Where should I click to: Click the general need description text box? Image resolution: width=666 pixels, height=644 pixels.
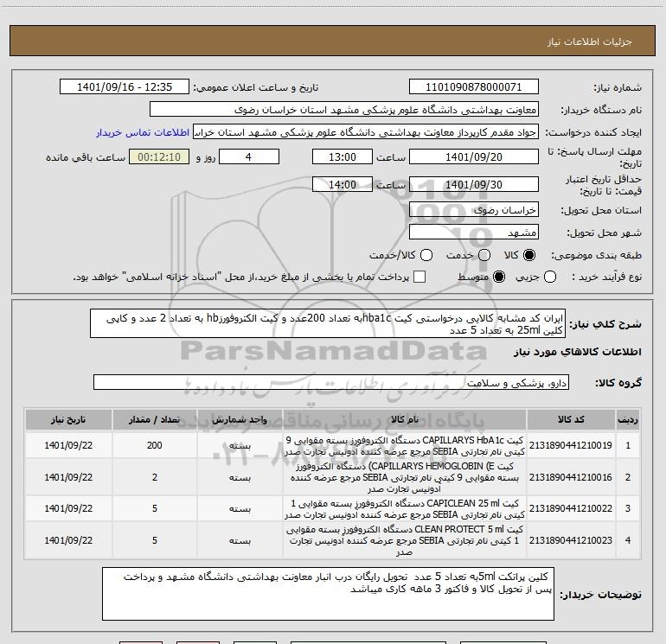(328, 323)
